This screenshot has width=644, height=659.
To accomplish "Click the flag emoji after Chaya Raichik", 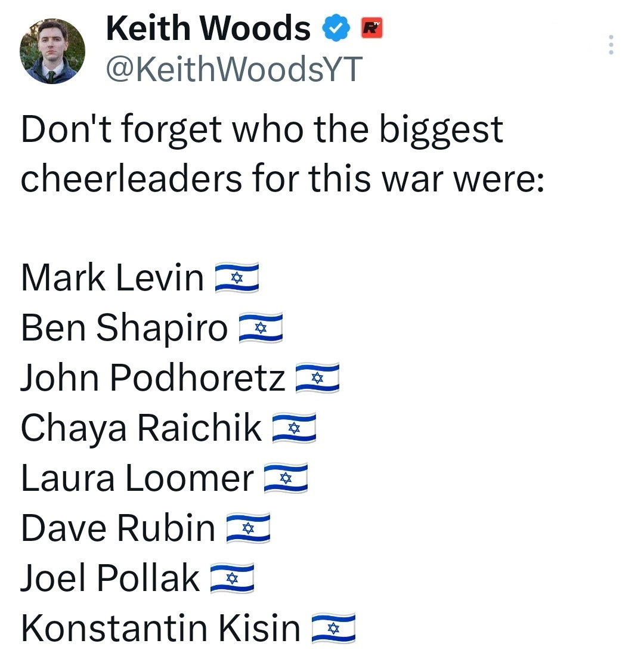I will pyautogui.click(x=293, y=428).
